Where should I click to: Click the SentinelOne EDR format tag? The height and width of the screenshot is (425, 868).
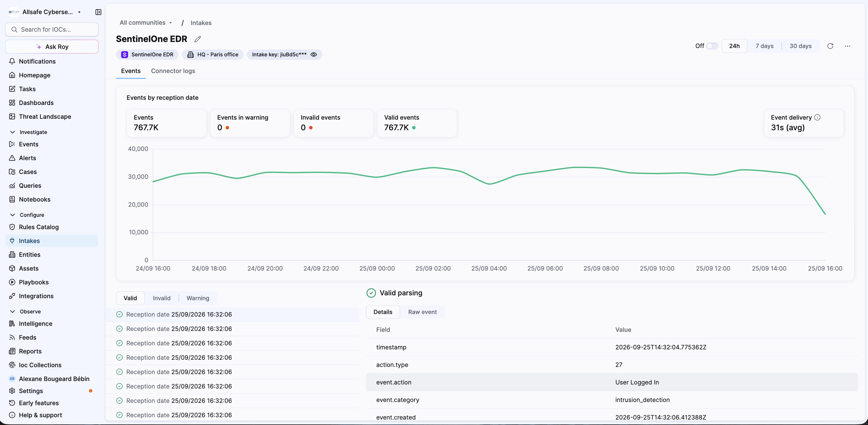pyautogui.click(x=147, y=55)
